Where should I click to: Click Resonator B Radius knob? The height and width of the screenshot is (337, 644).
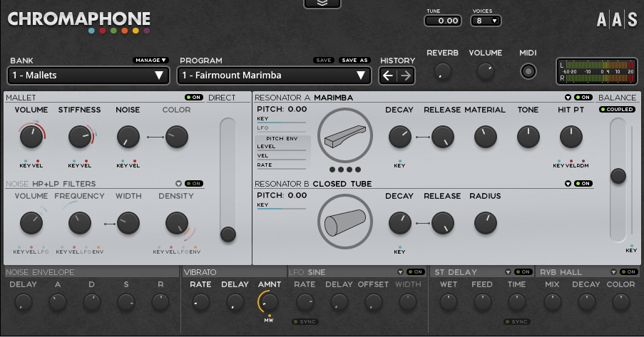coord(486,223)
